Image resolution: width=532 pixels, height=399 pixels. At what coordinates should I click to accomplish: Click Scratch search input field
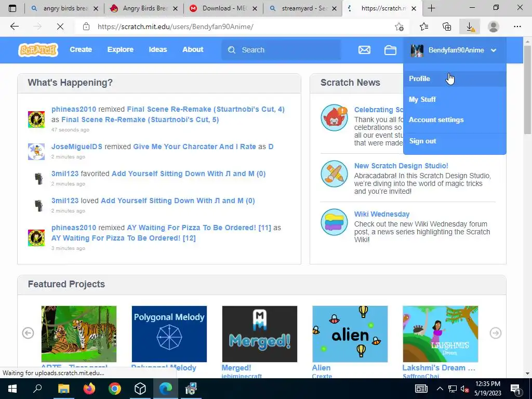click(x=281, y=50)
